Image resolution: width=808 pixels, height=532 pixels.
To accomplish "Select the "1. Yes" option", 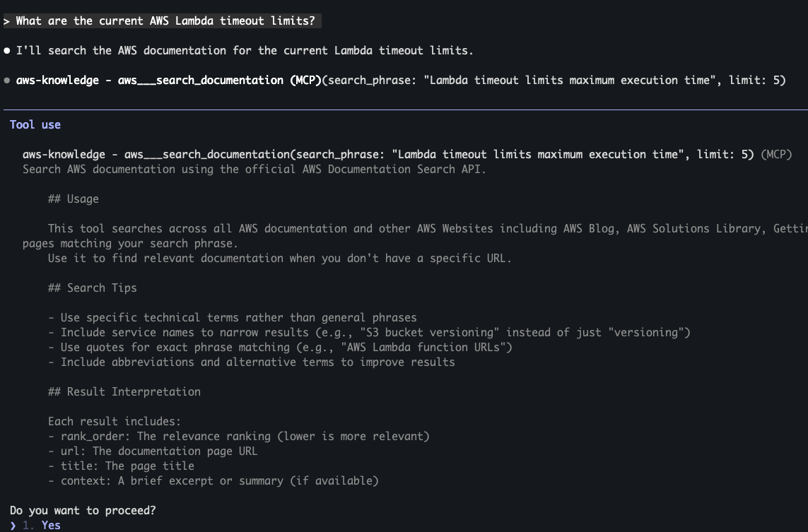I will [46, 525].
